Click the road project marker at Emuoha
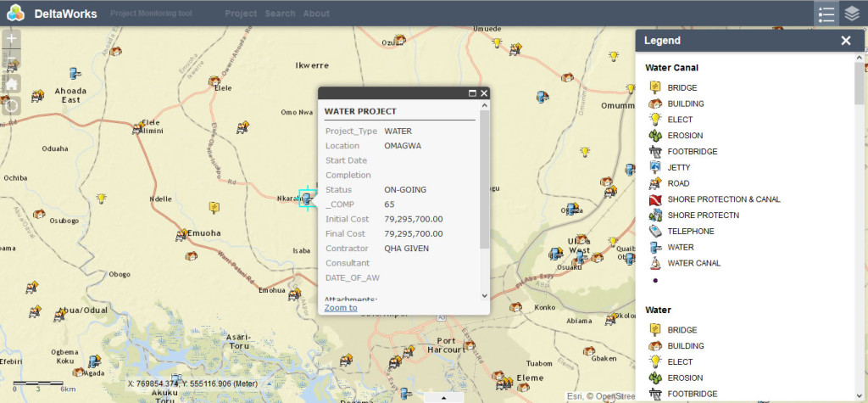The width and height of the screenshot is (868, 403). 182,234
